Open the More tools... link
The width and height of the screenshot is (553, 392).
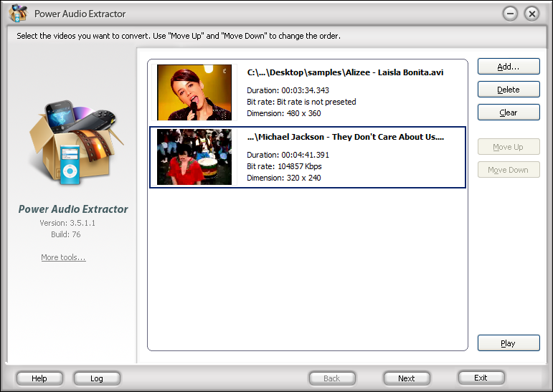[x=64, y=257]
